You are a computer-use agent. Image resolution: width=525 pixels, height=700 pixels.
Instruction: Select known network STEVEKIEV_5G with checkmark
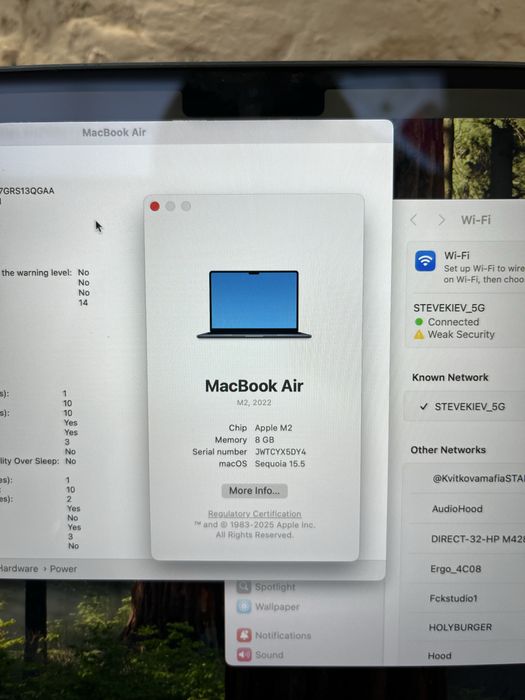point(465,406)
